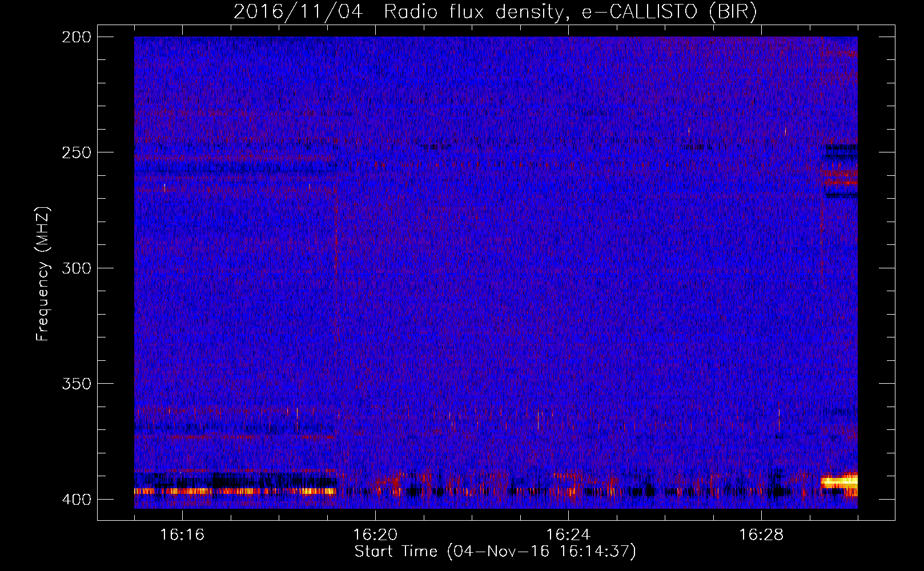
Task: Select the '400' frequency axis label
Action: (x=76, y=500)
